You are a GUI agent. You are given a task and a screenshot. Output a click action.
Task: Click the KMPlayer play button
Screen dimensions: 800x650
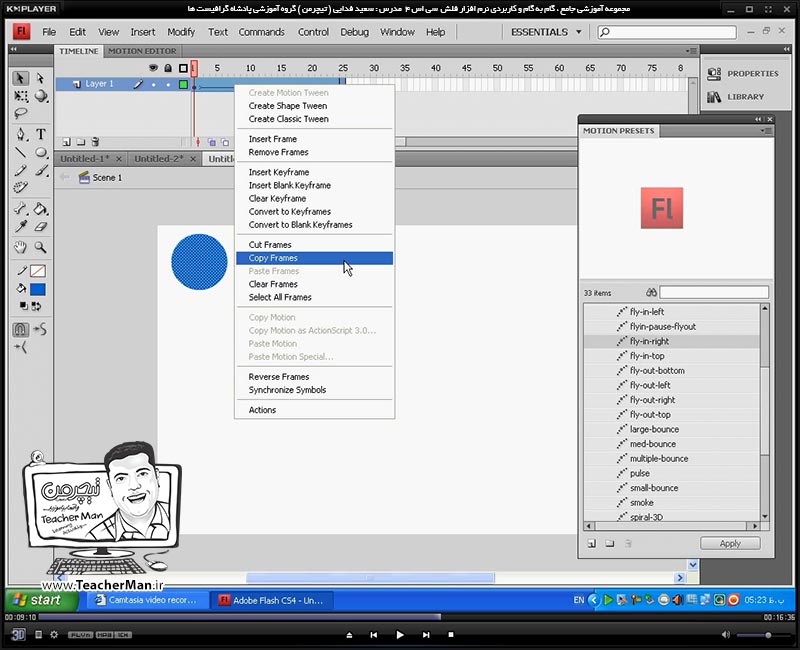(x=400, y=635)
